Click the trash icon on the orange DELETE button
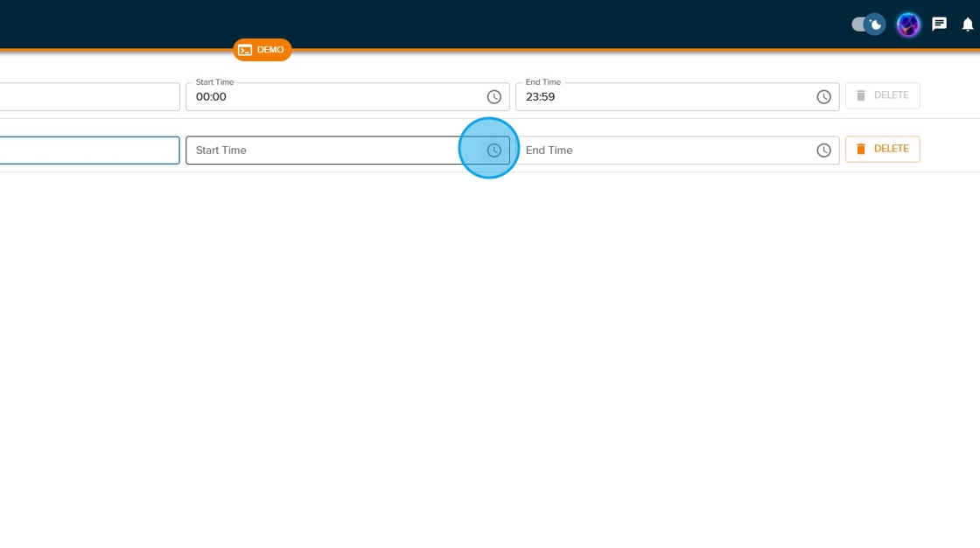This screenshot has height=548, width=980. tap(861, 150)
